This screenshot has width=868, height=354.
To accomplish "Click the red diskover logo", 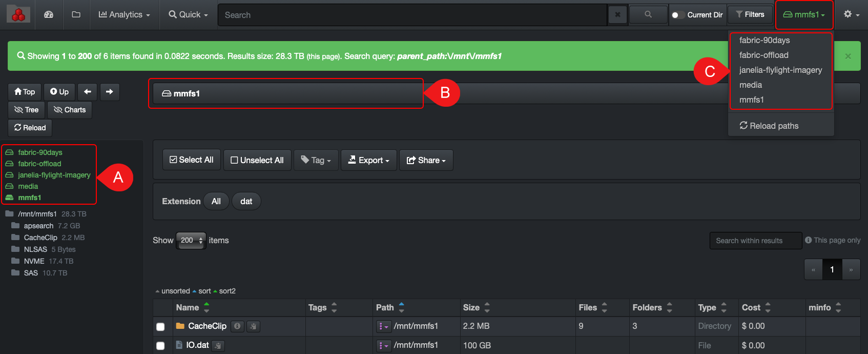I will 18,15.
